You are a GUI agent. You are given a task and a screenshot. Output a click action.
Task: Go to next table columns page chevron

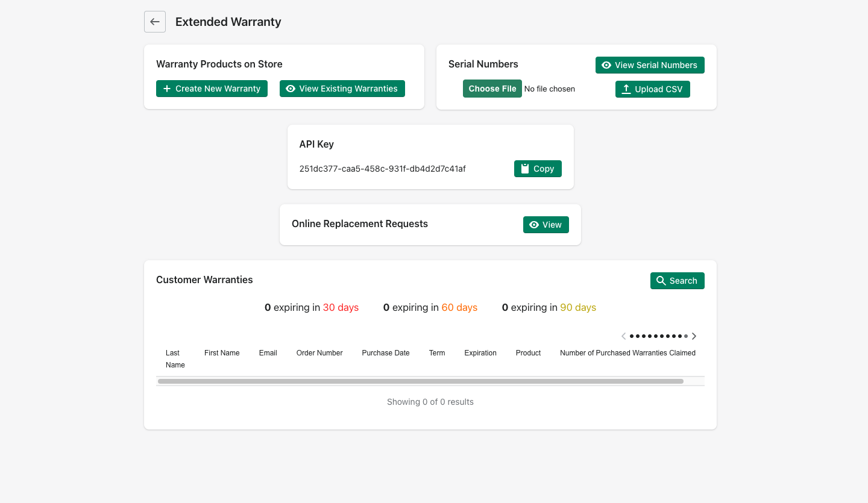tap(694, 336)
